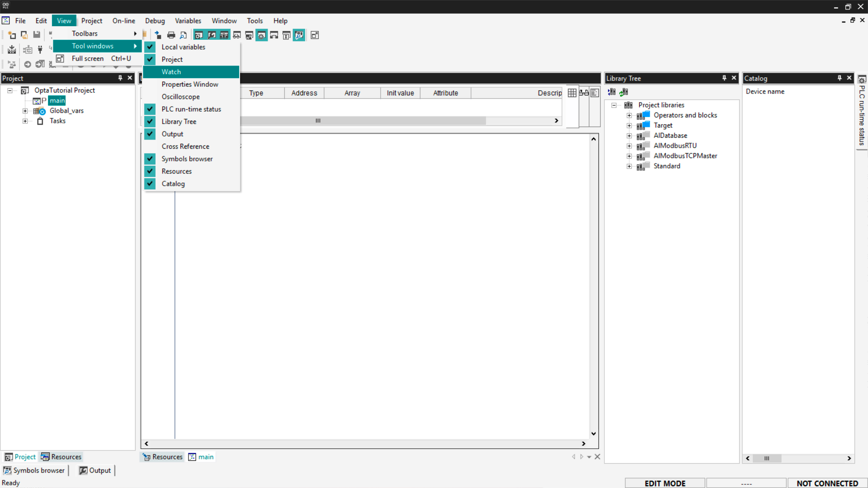Select Full screen menu entry
This screenshot has height=488, width=868.
pyautogui.click(x=88, y=59)
